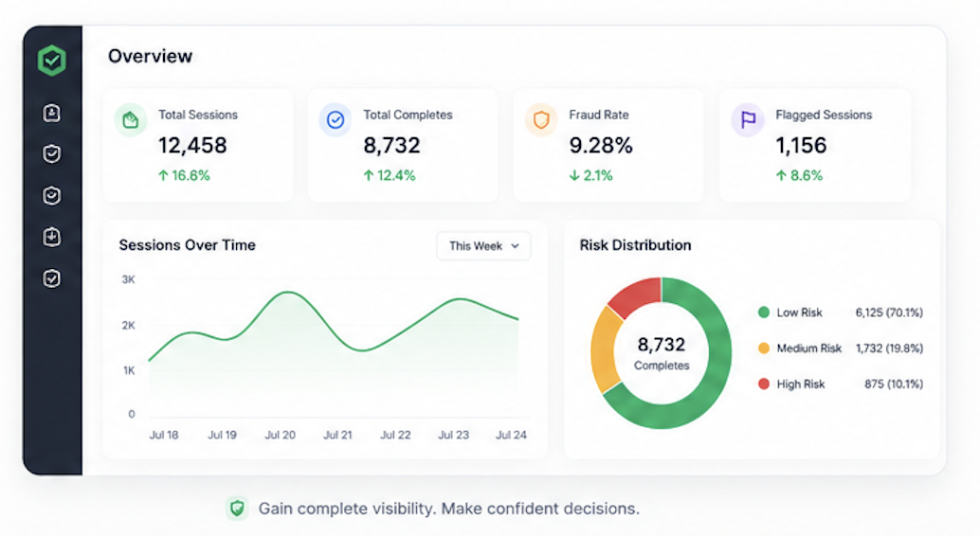Image resolution: width=980 pixels, height=536 pixels.
Task: Open the clipboard-with-person sidebar icon
Action: coord(52,113)
